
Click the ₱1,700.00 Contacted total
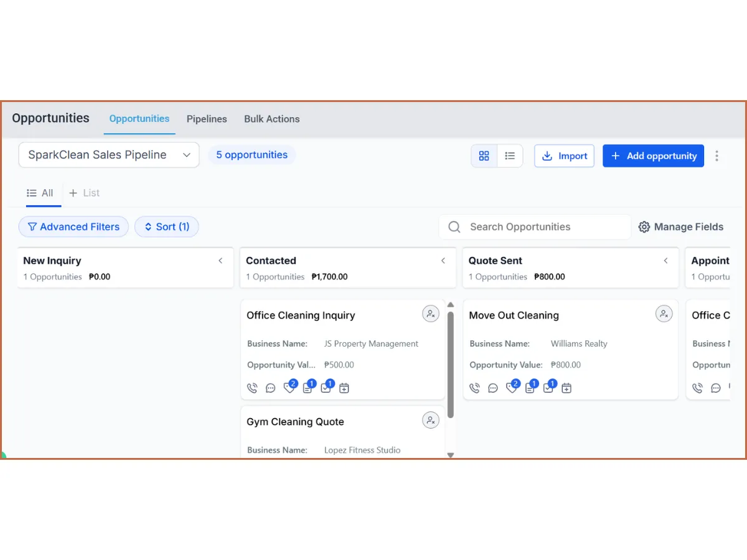330,277
